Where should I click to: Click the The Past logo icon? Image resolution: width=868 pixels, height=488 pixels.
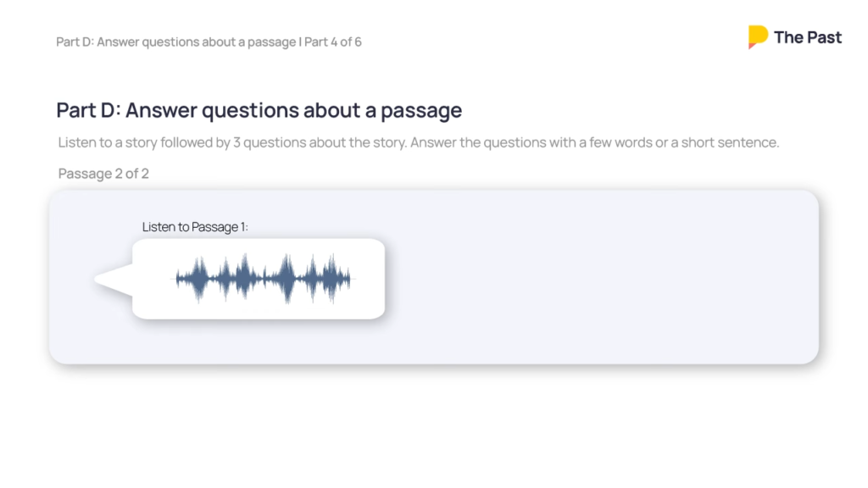coord(758,36)
